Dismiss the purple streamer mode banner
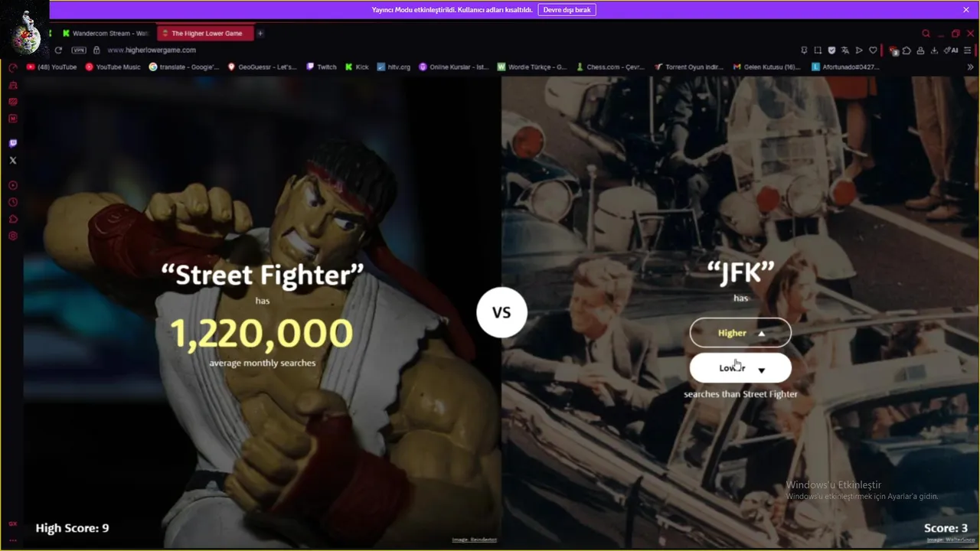The height and width of the screenshot is (551, 980). coord(966,10)
